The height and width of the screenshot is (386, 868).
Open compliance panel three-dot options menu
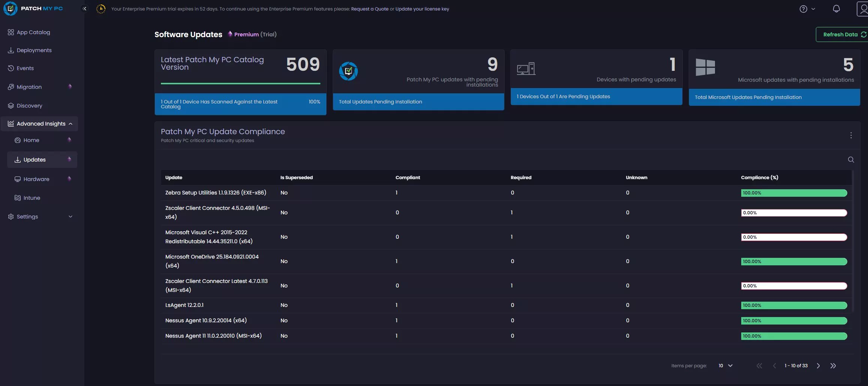pos(851,135)
